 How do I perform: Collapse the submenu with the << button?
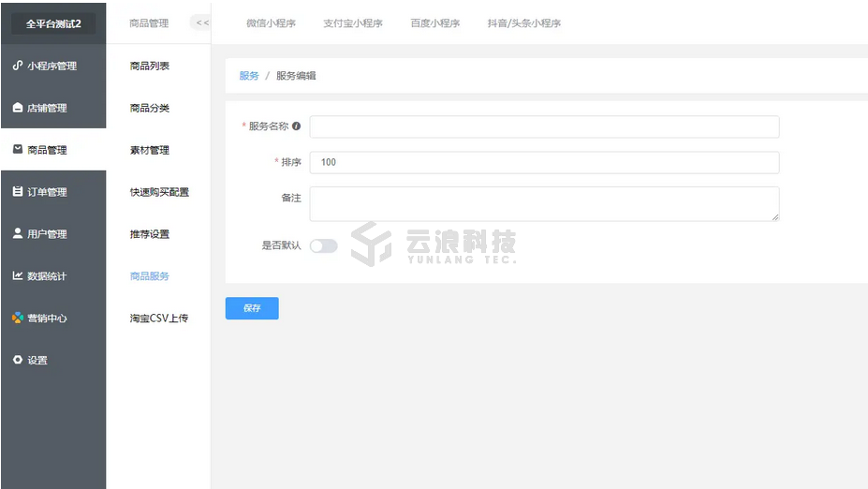201,22
